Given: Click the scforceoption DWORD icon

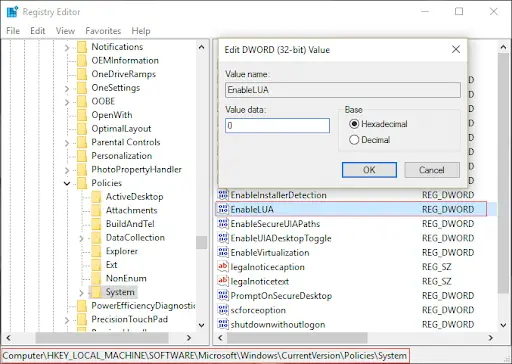Looking at the screenshot, I should (223, 310).
